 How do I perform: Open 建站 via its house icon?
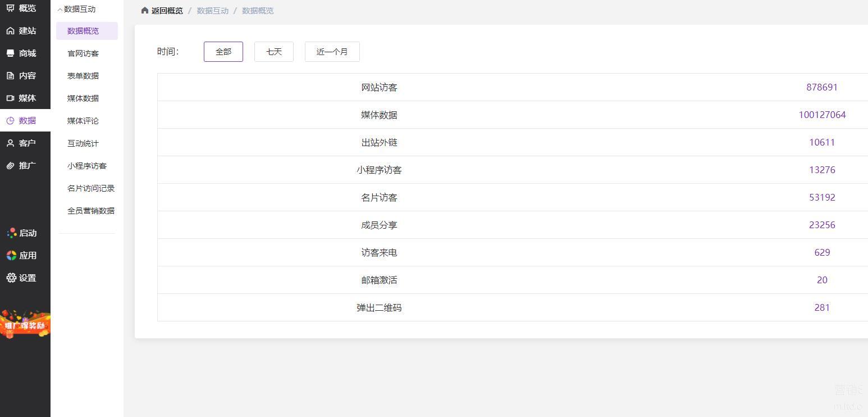(x=10, y=31)
